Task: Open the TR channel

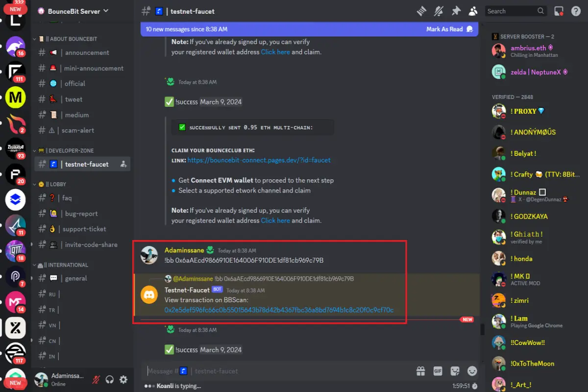Action: click(82, 310)
